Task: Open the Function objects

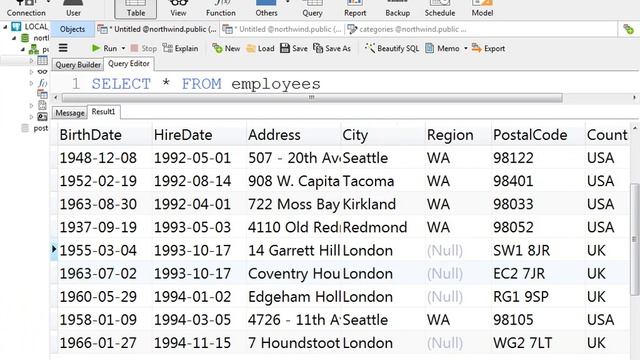Action: coord(221,9)
